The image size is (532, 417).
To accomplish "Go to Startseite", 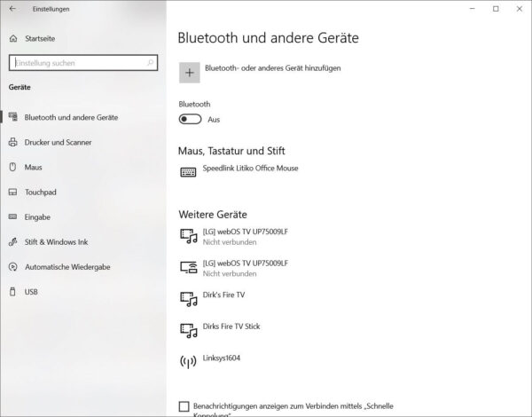I will pos(40,38).
